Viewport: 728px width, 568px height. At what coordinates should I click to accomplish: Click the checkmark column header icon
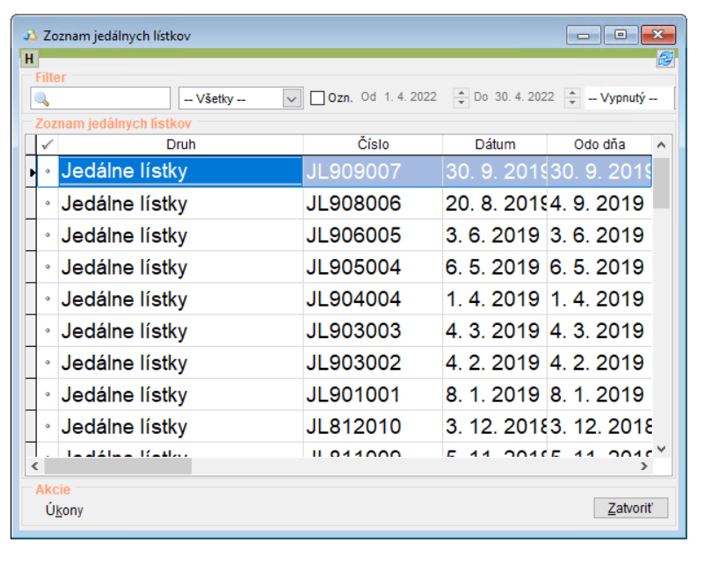46,145
